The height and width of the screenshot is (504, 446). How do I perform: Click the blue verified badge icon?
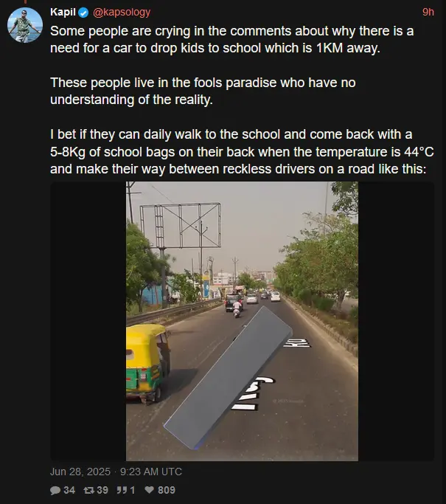coord(83,13)
